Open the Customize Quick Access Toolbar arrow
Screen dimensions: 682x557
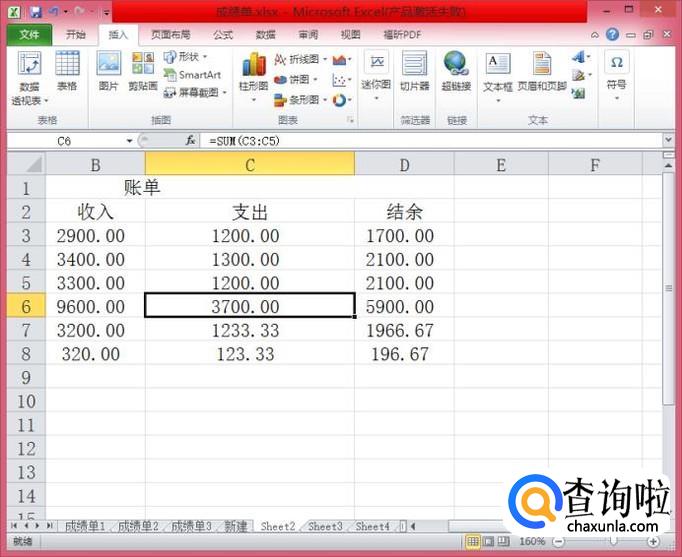[x=107, y=13]
